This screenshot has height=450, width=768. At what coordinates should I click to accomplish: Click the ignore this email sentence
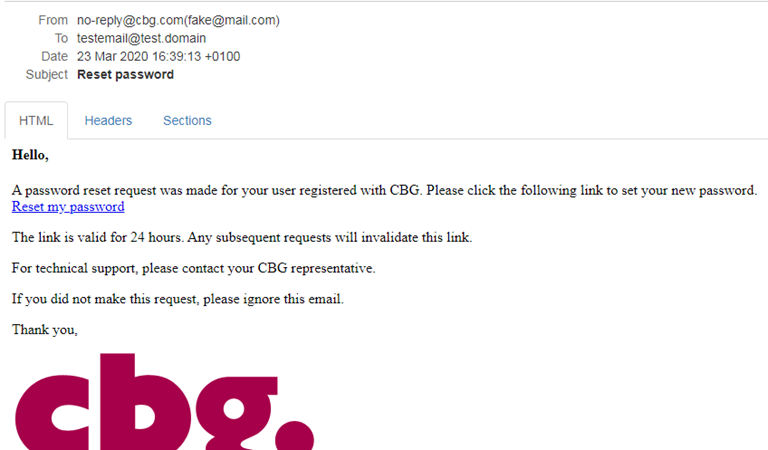pos(178,299)
